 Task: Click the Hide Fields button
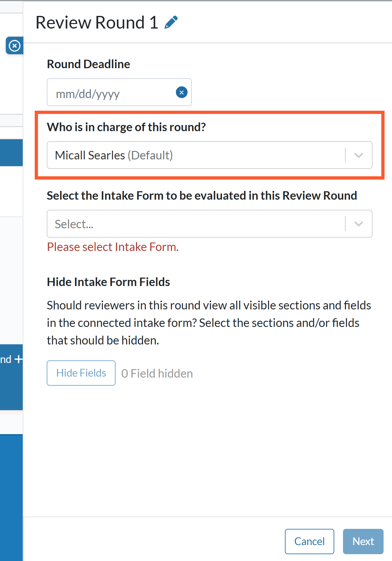click(x=81, y=373)
